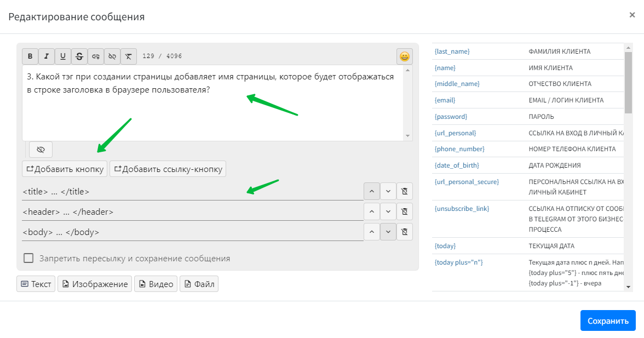The image size is (644, 338).
Task: Apply strikethrough formatting
Action: tap(79, 56)
